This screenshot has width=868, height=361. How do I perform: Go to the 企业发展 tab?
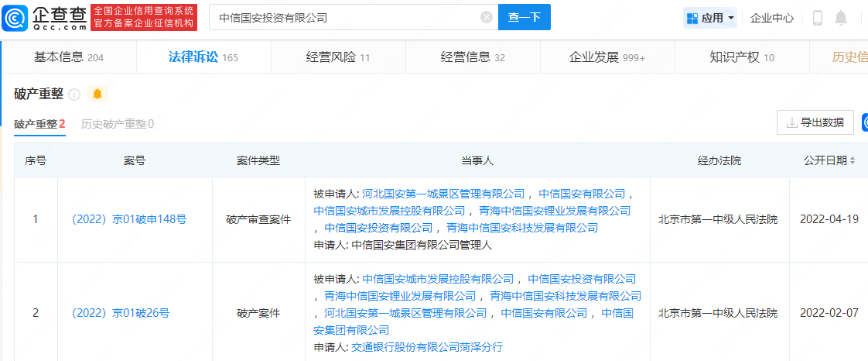click(607, 57)
